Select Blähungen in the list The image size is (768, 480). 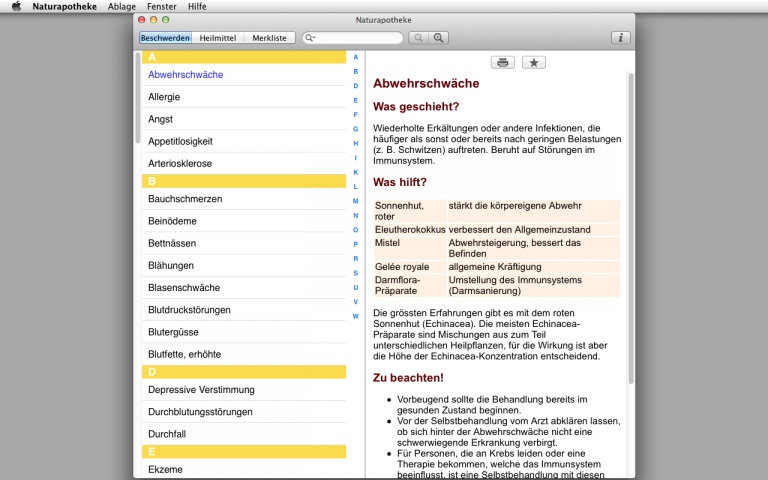(x=244, y=265)
